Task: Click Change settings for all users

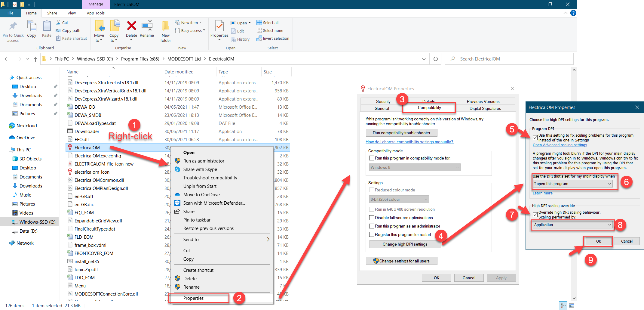Action: pyautogui.click(x=401, y=261)
